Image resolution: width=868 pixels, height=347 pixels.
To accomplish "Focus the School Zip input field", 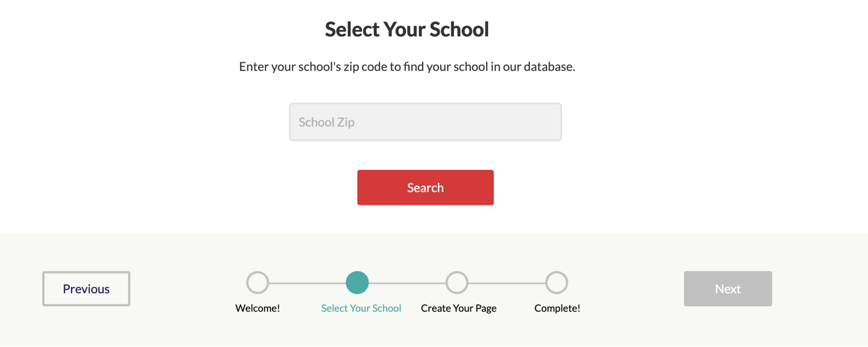I will tap(426, 122).
